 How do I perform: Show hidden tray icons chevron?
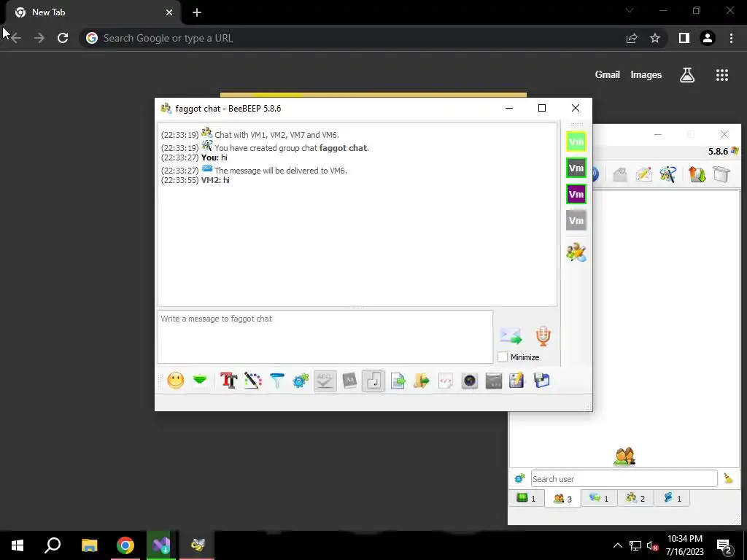click(617, 545)
